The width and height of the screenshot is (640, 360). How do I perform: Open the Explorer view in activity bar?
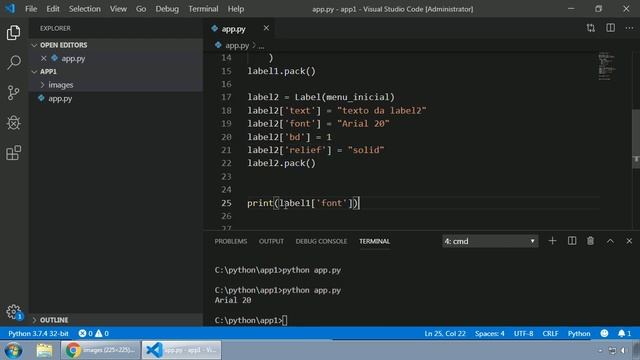(13, 33)
